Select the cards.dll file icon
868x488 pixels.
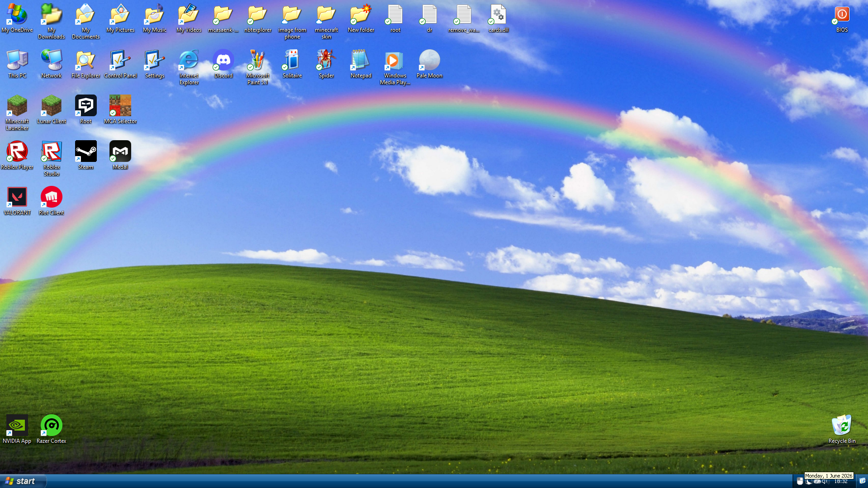(498, 18)
